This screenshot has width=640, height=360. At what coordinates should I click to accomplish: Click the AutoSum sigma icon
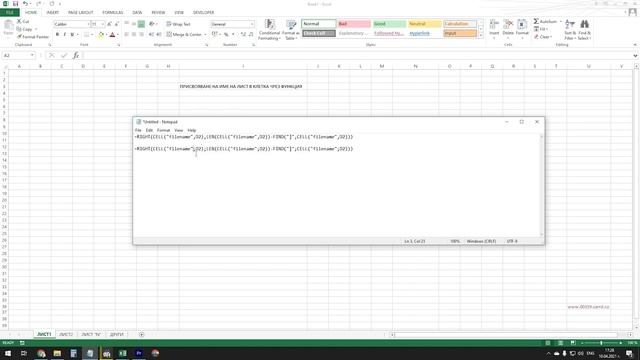[536, 21]
